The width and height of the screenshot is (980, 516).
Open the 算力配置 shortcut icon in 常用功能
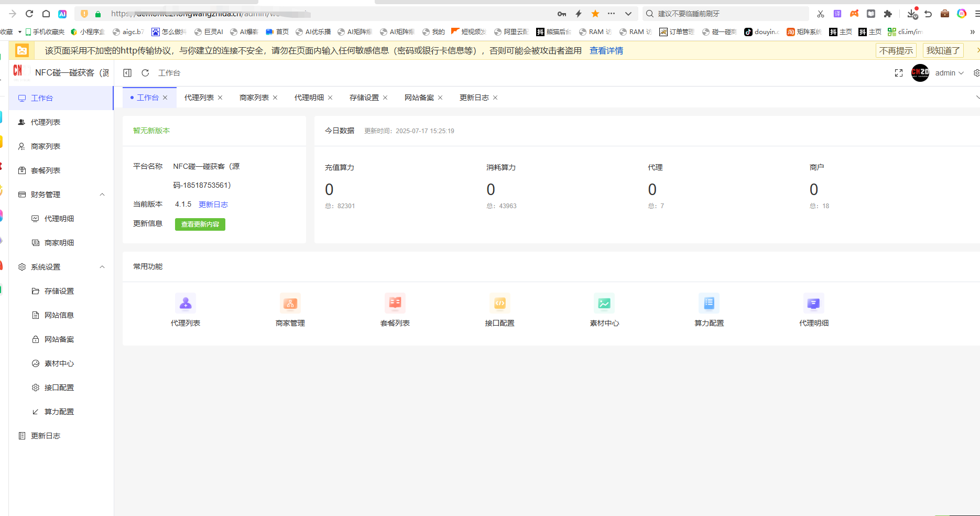709,304
